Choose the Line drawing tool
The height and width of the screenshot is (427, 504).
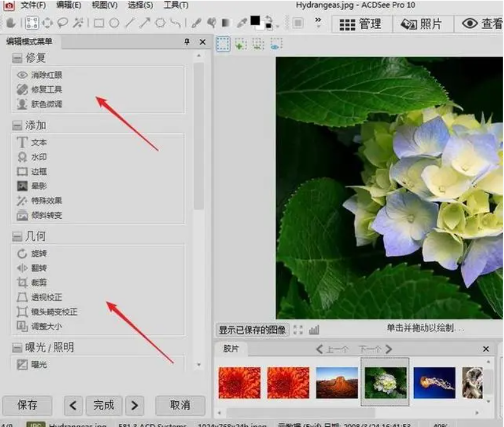pos(130,23)
